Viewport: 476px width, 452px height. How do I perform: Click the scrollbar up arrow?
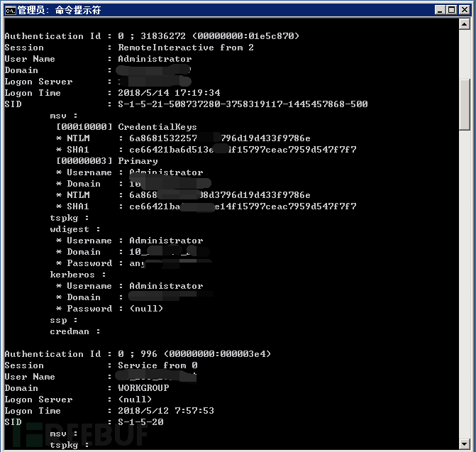465,24
